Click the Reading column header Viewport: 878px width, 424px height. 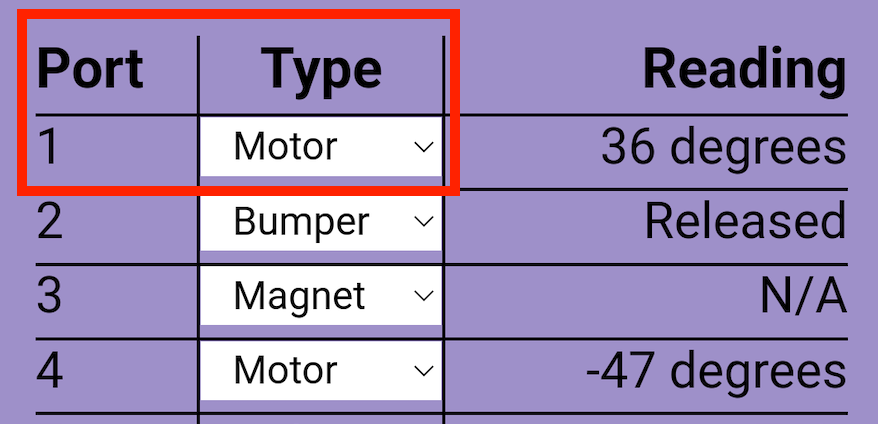tap(744, 70)
